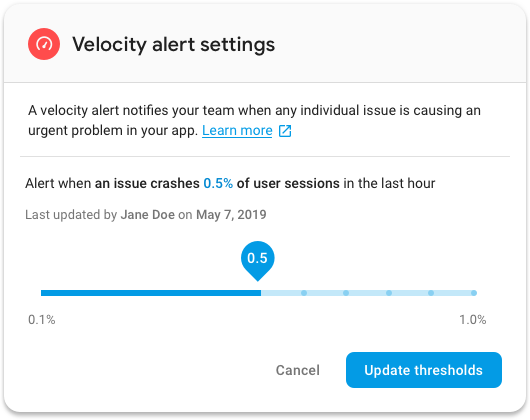Choose the final 1.0 tick dot on slider
530x420 pixels.
coord(474,293)
